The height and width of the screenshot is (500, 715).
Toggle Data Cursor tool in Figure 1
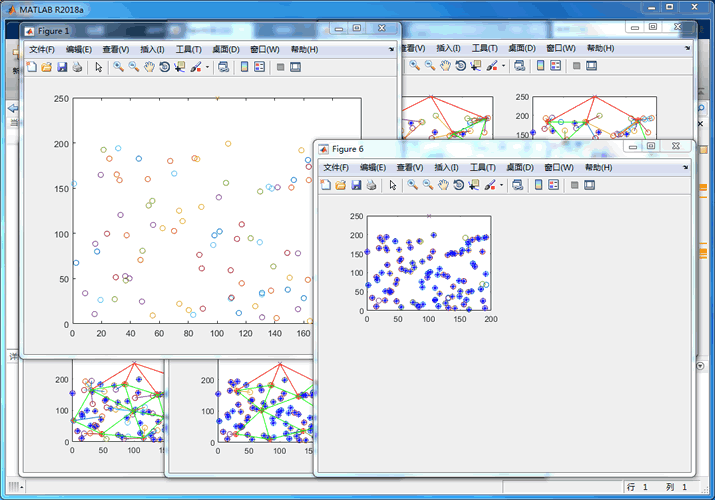pyautogui.click(x=179, y=67)
